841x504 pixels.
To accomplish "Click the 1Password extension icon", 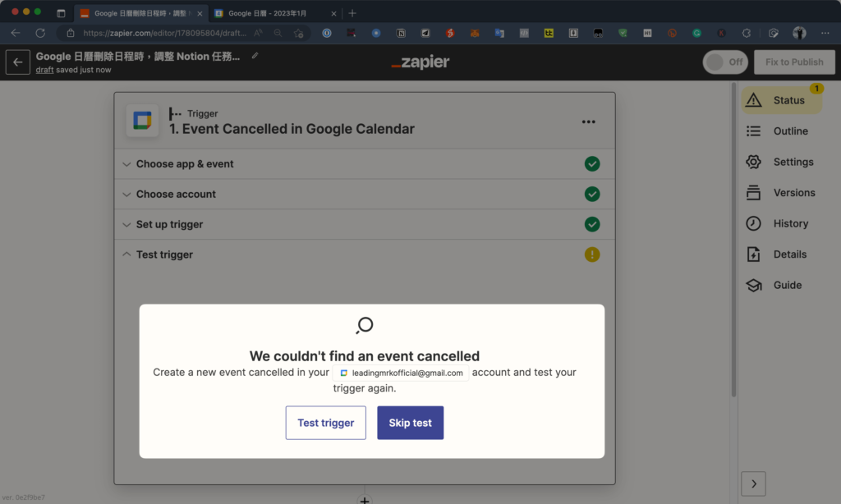I will pyautogui.click(x=327, y=33).
